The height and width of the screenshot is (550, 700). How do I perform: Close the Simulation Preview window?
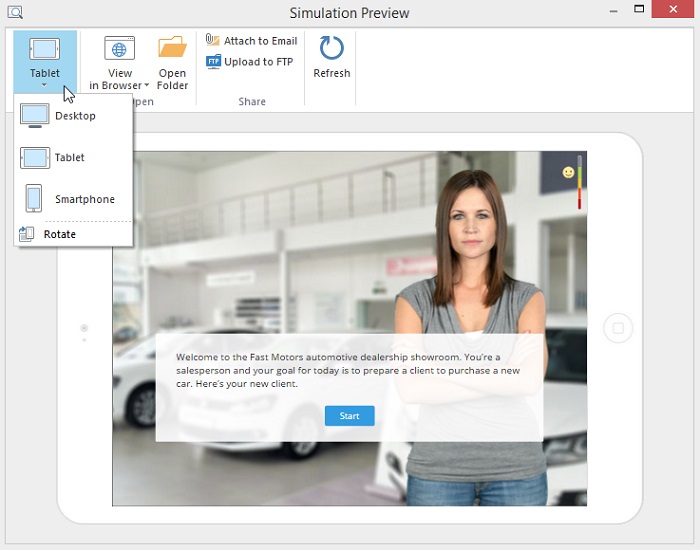(673, 9)
